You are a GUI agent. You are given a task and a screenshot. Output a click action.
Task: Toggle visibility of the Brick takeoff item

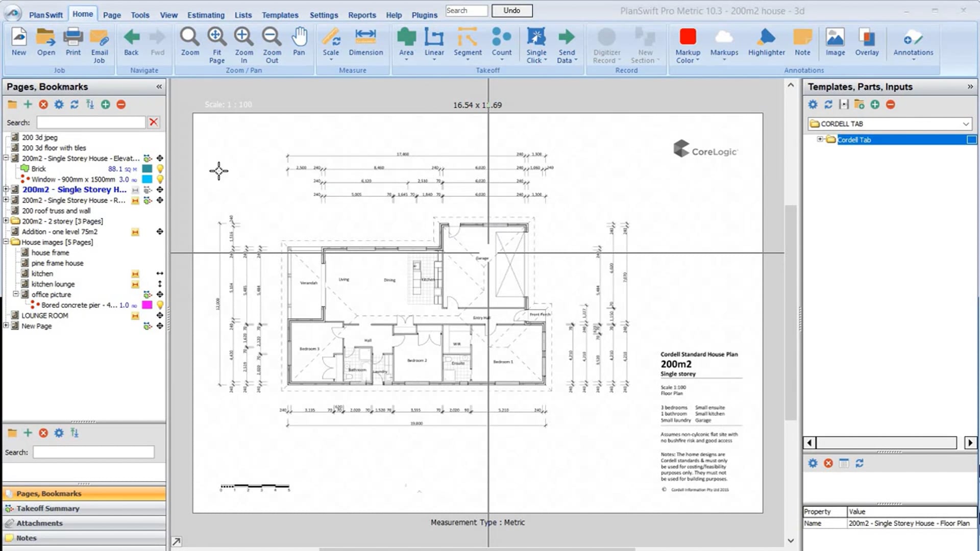(160, 168)
